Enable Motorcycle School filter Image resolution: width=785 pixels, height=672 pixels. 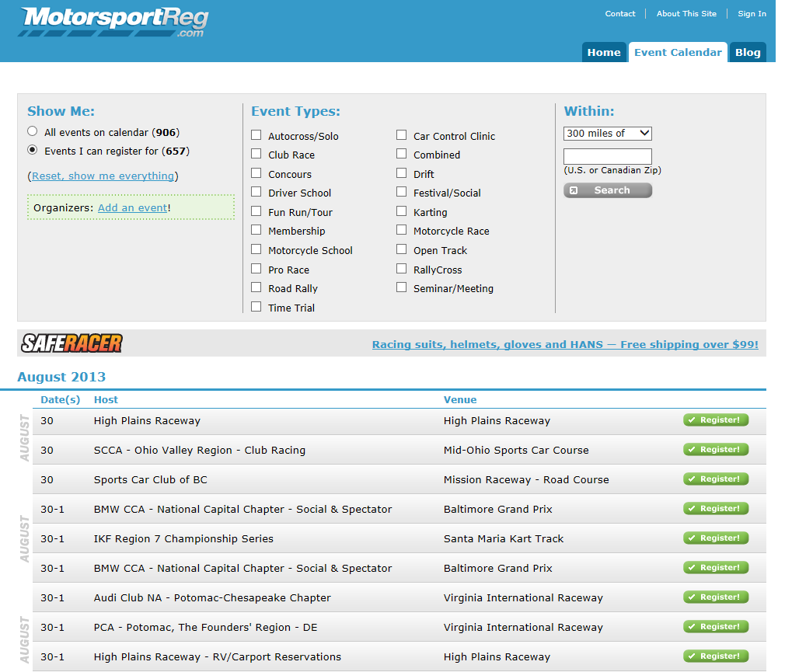tap(256, 249)
